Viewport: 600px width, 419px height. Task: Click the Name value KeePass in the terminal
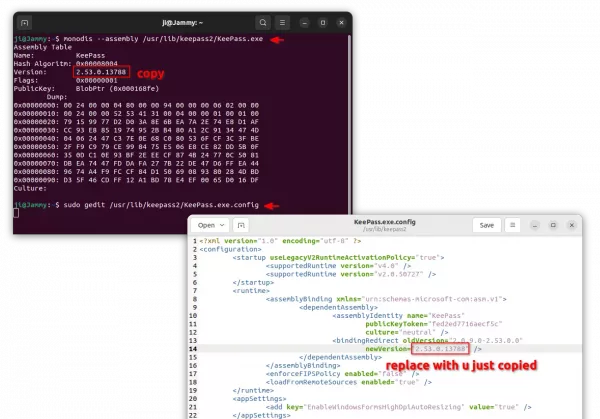(90, 55)
